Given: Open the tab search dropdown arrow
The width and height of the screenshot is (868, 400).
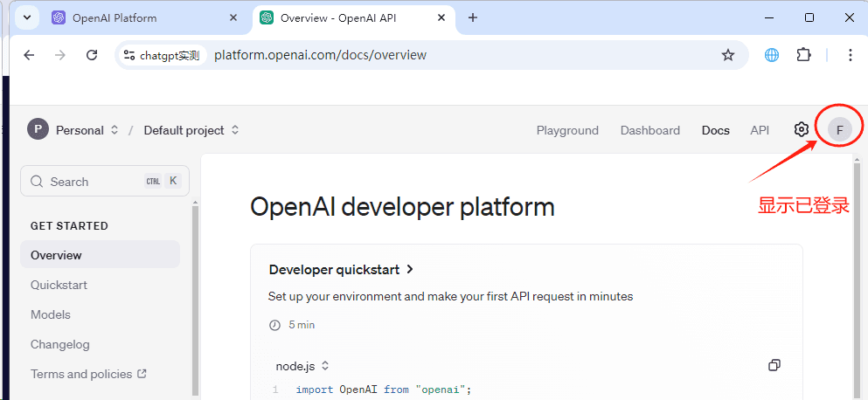Looking at the screenshot, I should [26, 17].
